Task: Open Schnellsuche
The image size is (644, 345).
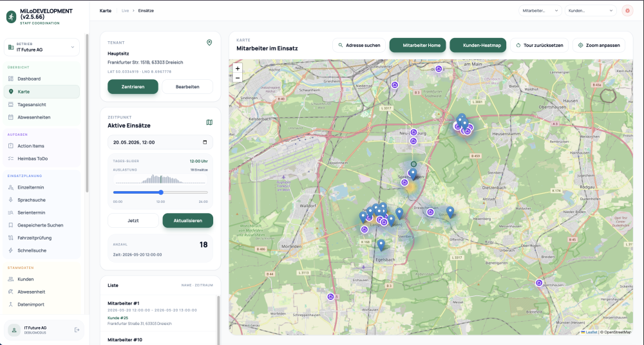Action: [42, 250]
